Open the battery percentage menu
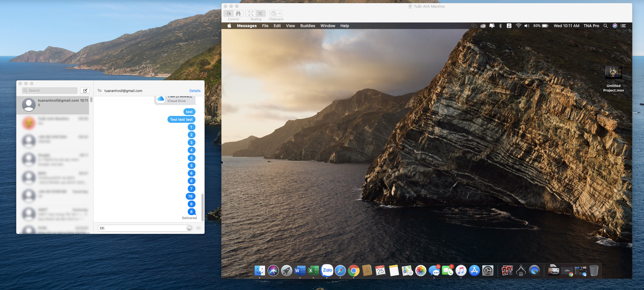This screenshot has height=290, width=644. click(541, 26)
